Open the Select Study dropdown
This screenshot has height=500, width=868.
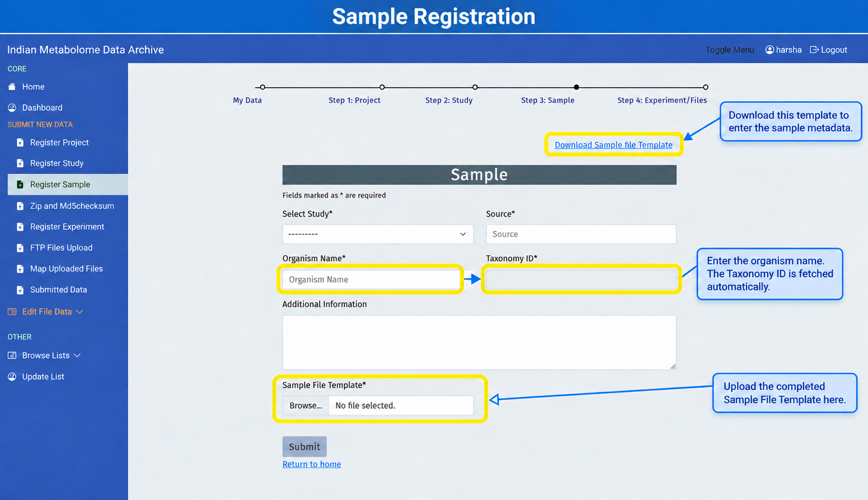(378, 234)
